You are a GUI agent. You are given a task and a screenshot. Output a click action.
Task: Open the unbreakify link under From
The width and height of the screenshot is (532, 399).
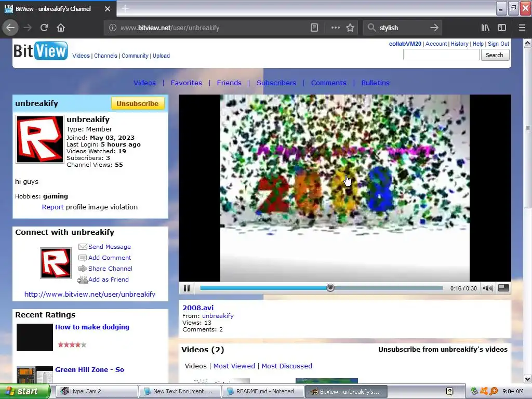[x=218, y=316]
